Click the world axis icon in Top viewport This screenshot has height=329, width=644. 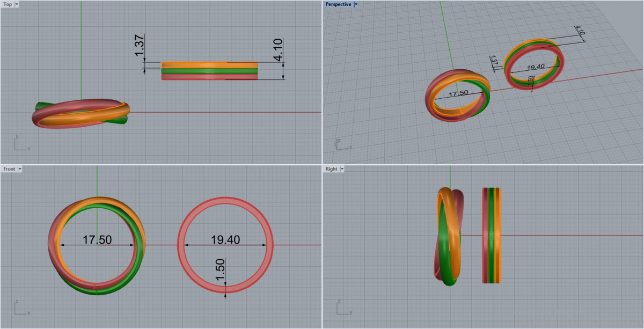coord(20,144)
